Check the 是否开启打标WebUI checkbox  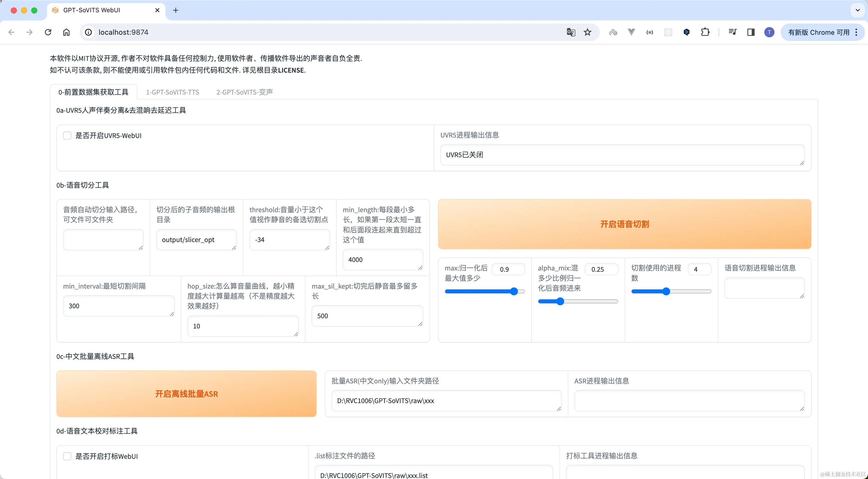[x=67, y=456]
